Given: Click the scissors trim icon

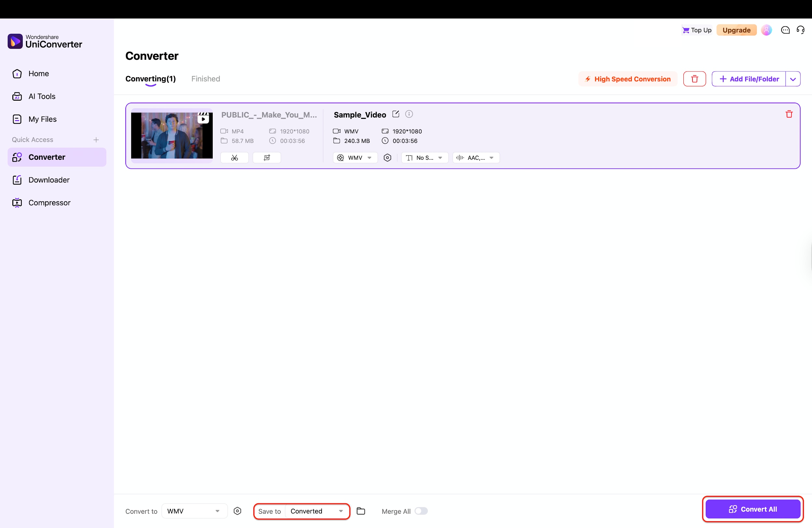Looking at the screenshot, I should coord(235,157).
